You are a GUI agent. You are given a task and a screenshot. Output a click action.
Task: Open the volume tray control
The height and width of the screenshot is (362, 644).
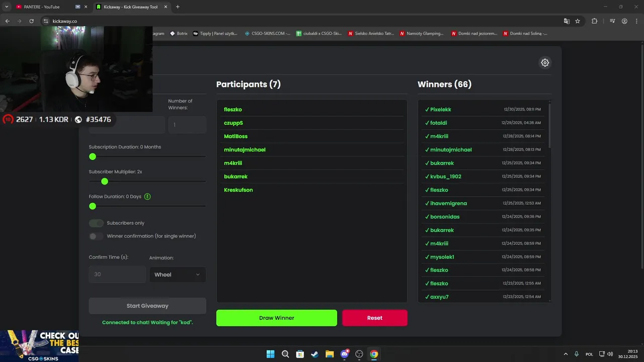(x=610, y=354)
